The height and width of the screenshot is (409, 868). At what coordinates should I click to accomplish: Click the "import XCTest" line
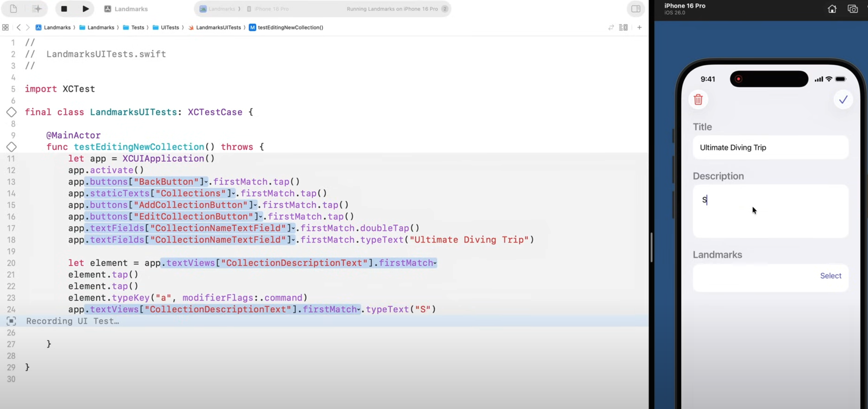(60, 89)
